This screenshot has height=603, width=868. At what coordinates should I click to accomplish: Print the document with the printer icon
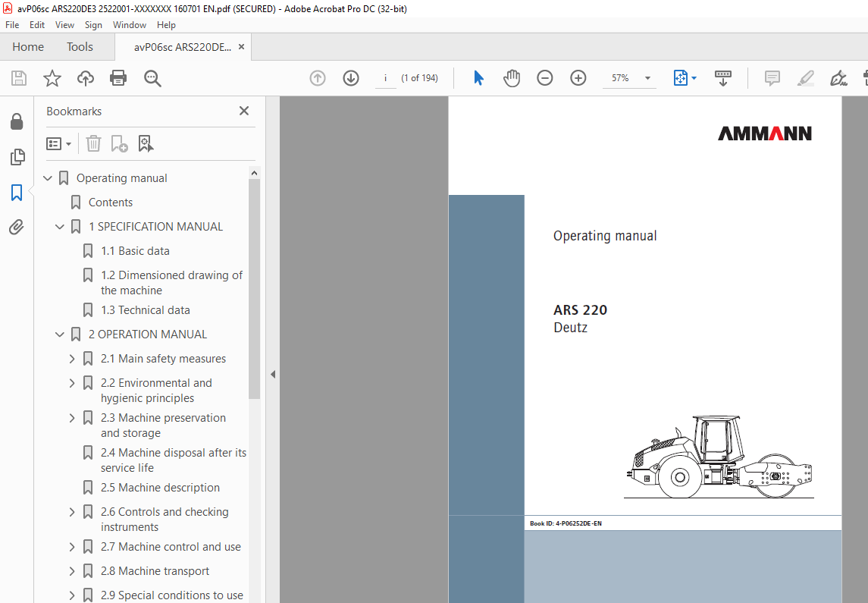[x=118, y=78]
